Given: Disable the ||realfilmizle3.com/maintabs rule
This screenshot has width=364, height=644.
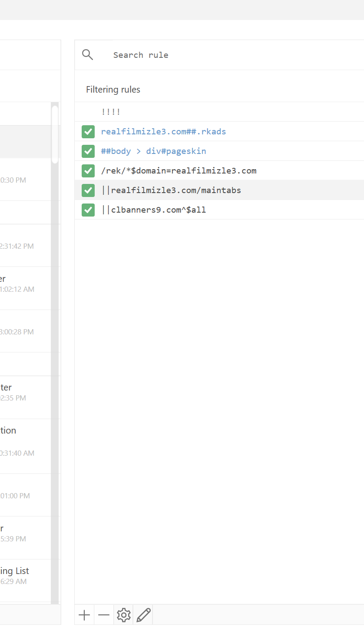Looking at the screenshot, I should (x=88, y=190).
